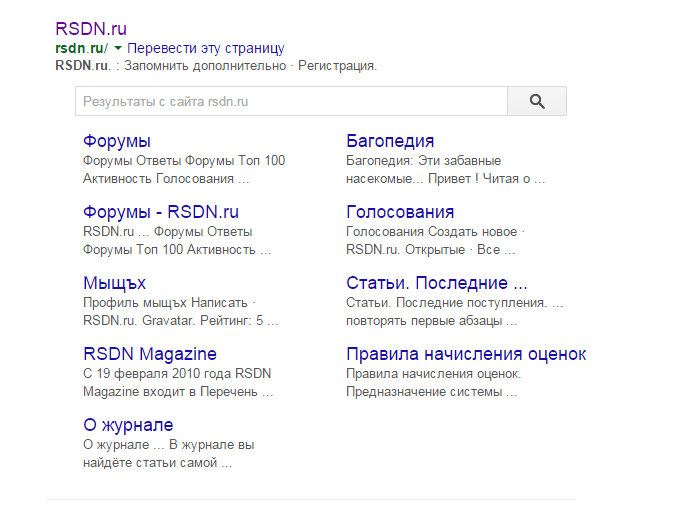Click the green rsdn.ru/ URL text
681x514 pixels.
82,48
